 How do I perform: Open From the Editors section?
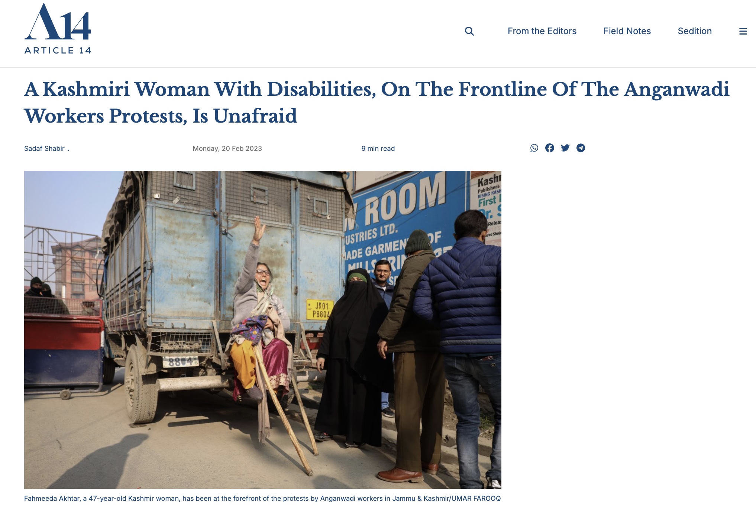(x=542, y=31)
